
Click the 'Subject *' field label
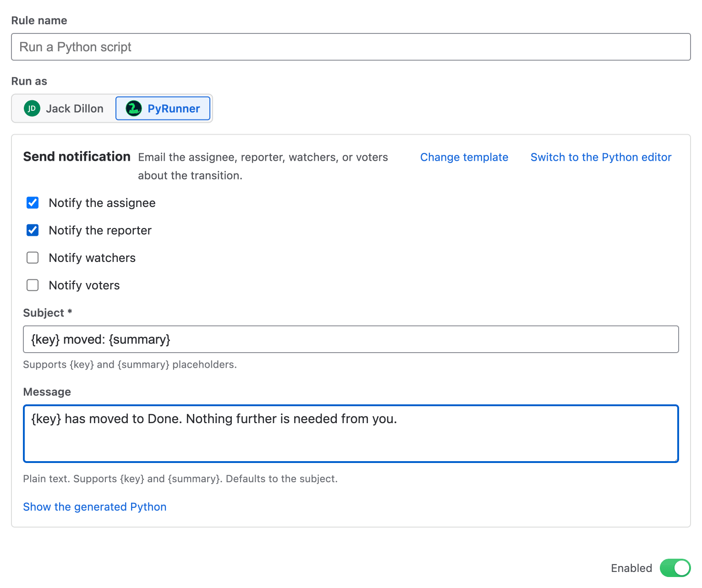click(x=48, y=313)
